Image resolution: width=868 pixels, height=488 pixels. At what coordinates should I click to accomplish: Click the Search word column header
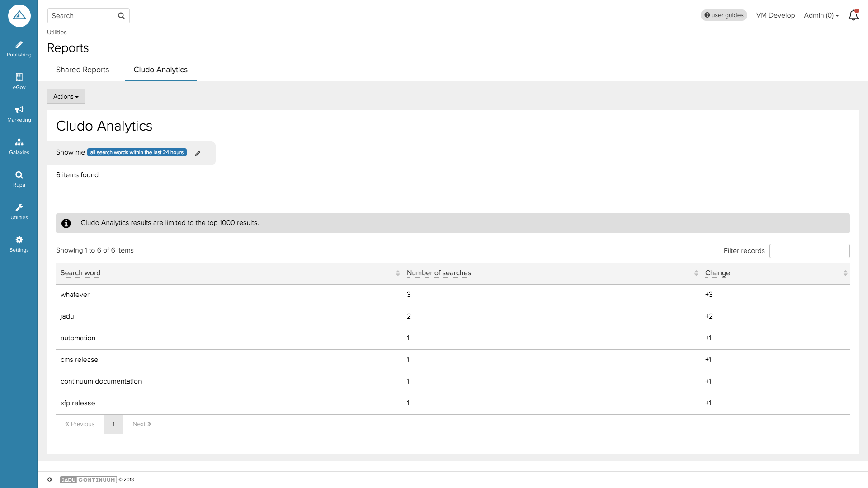(80, 273)
